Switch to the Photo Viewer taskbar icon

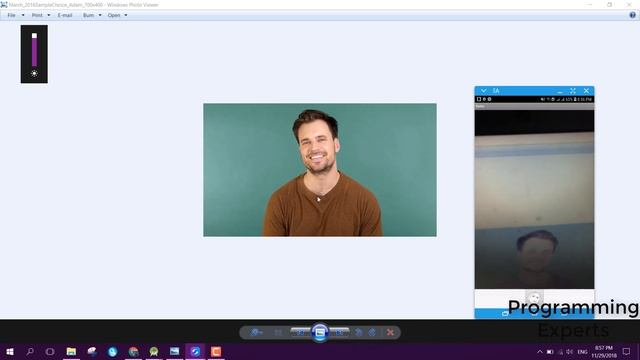click(175, 351)
